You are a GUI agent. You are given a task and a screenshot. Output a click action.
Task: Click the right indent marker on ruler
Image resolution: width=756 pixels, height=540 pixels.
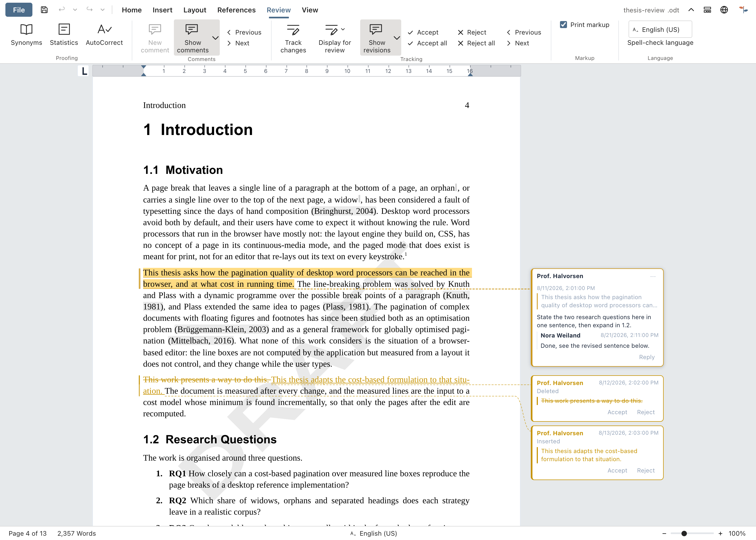470,75
